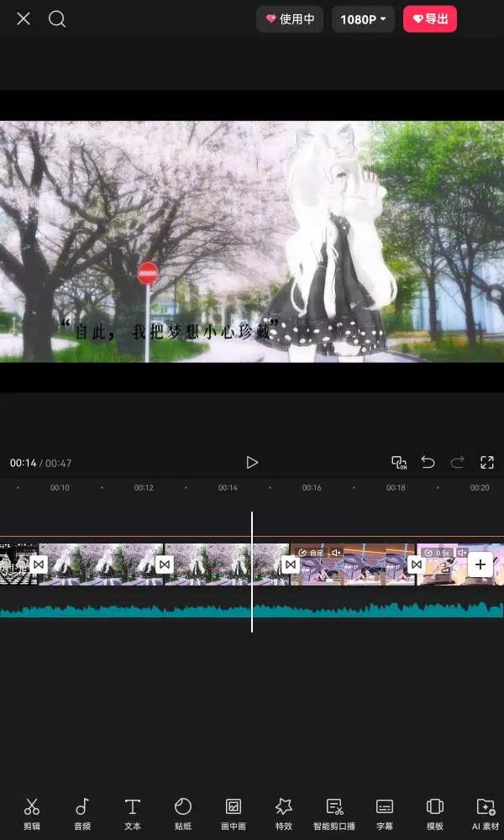Select the teal audio waveform track
Image resolution: width=504 pixels, height=840 pixels.
tap(252, 610)
